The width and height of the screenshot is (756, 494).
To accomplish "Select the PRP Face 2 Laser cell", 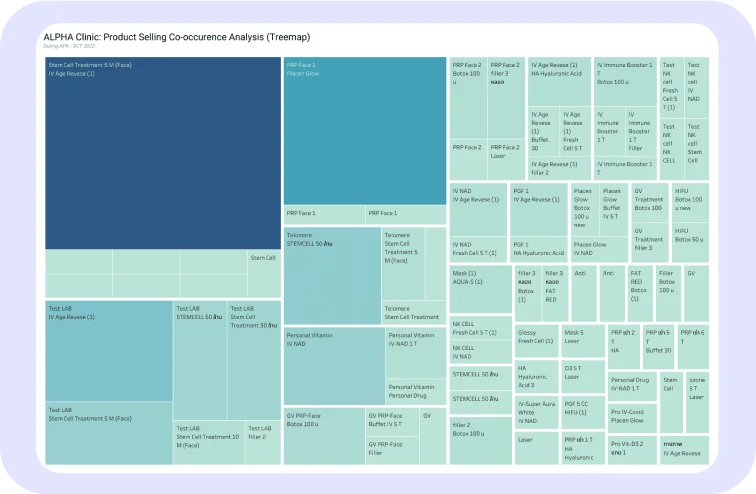I will coord(506,160).
